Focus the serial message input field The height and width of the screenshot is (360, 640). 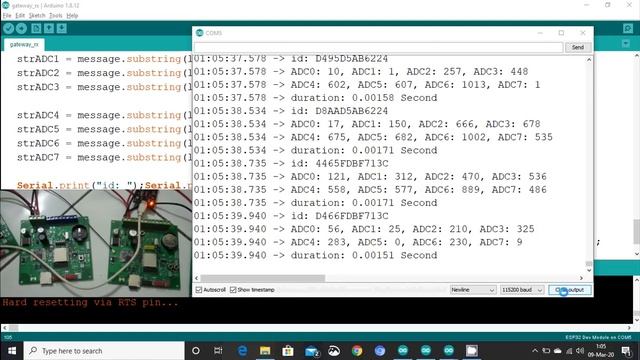click(x=378, y=47)
